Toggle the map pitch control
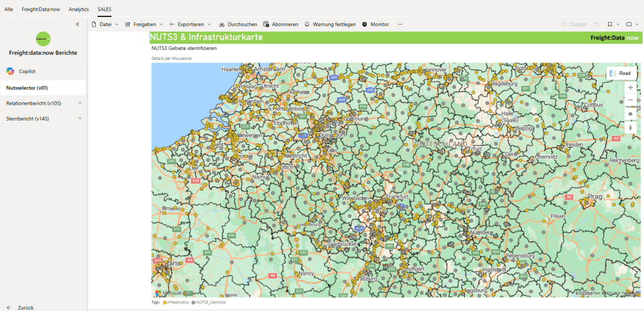This screenshot has height=311, width=644. point(630,114)
